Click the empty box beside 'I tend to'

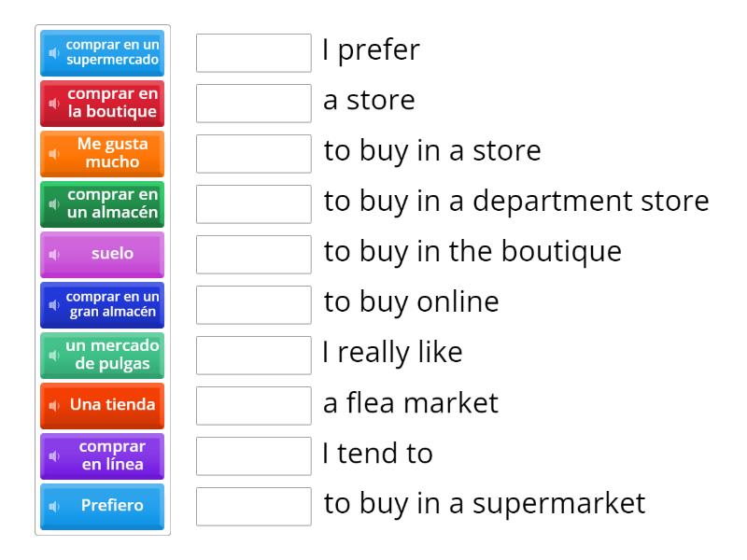pos(254,456)
